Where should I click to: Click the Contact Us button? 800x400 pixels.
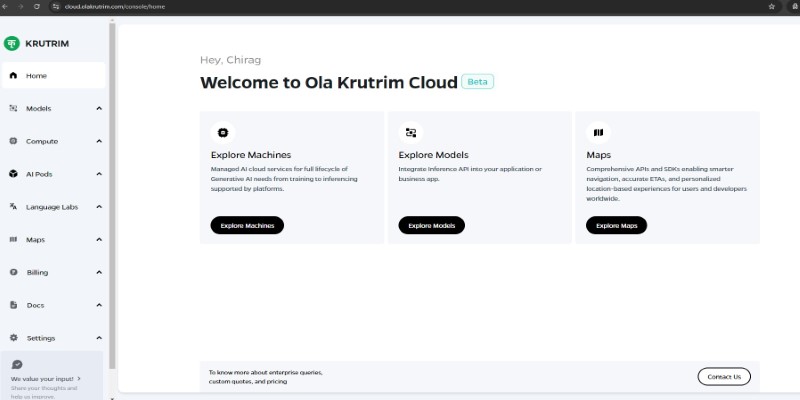[x=724, y=377]
